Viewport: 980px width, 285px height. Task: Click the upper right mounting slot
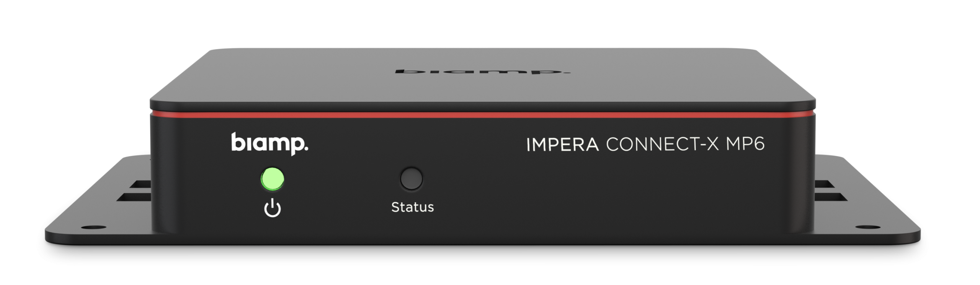824,184
